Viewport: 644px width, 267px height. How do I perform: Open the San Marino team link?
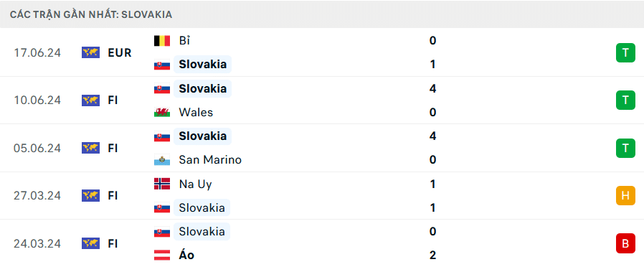click(x=210, y=160)
